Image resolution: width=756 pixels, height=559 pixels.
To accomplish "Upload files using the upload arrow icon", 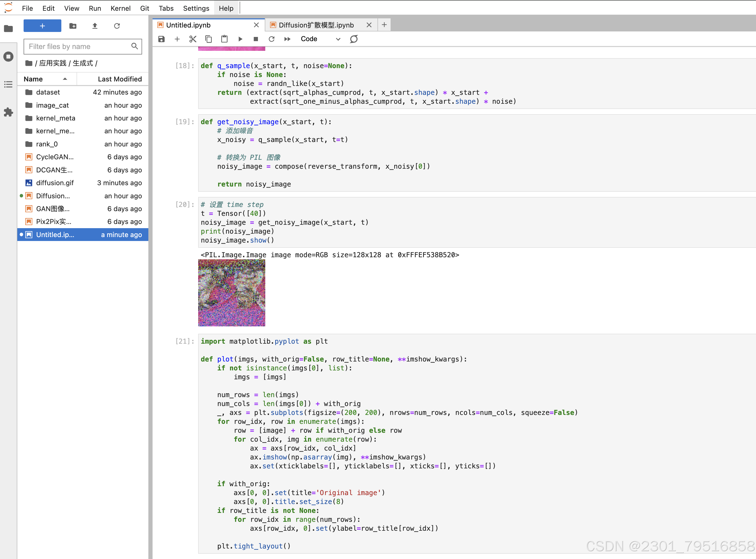I will pos(95,26).
